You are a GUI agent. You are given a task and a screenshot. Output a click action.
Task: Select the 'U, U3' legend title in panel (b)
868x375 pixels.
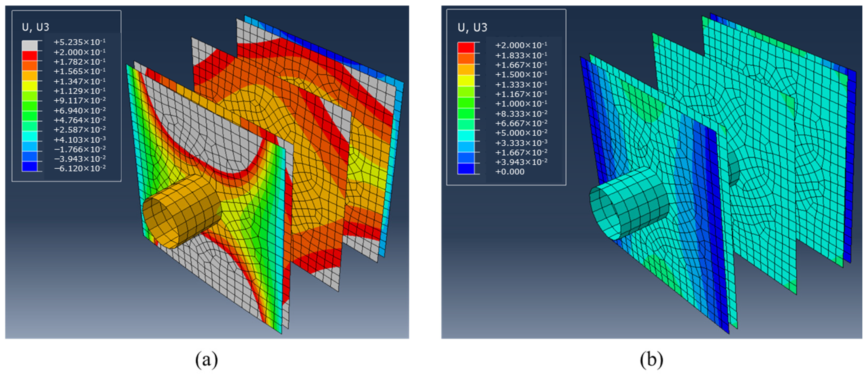(x=472, y=27)
